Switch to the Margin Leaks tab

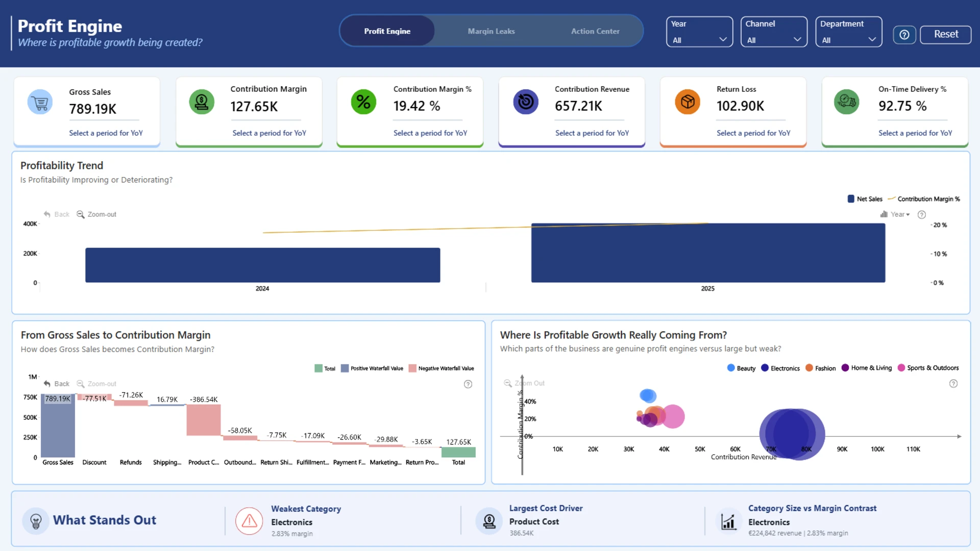pyautogui.click(x=491, y=31)
